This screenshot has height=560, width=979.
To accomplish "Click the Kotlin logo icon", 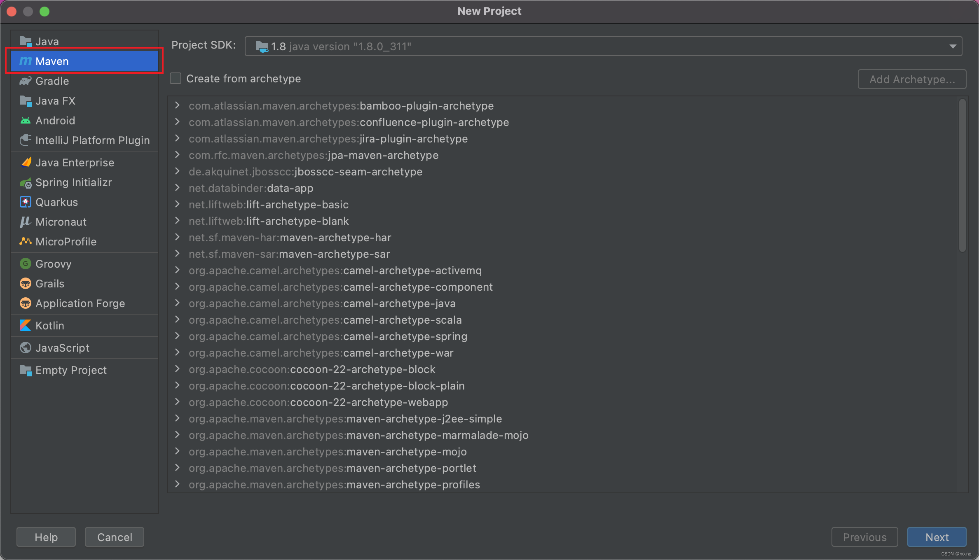I will coord(26,326).
